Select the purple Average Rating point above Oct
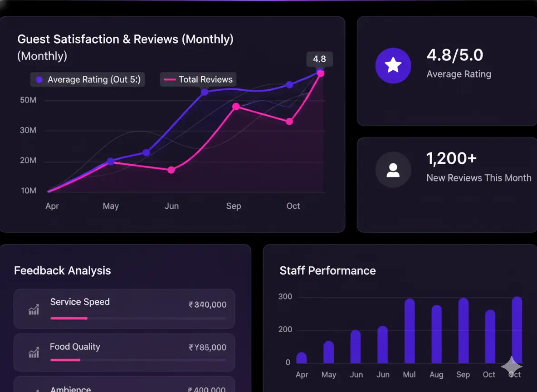The width and height of the screenshot is (537, 392). pyautogui.click(x=289, y=85)
